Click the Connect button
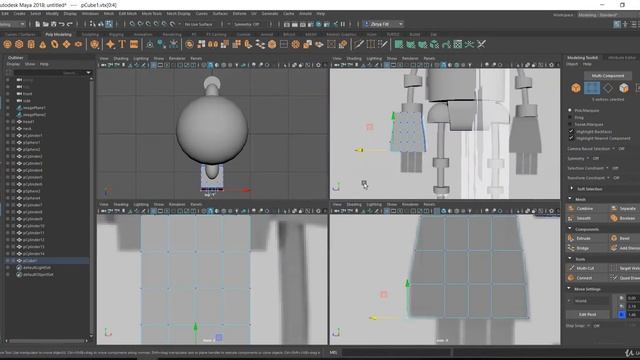 click(584, 278)
